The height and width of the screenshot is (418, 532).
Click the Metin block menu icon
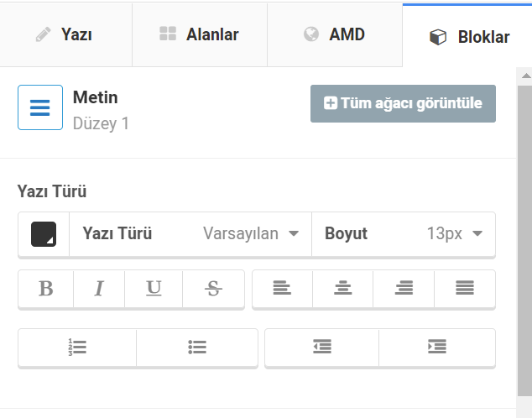click(x=40, y=107)
